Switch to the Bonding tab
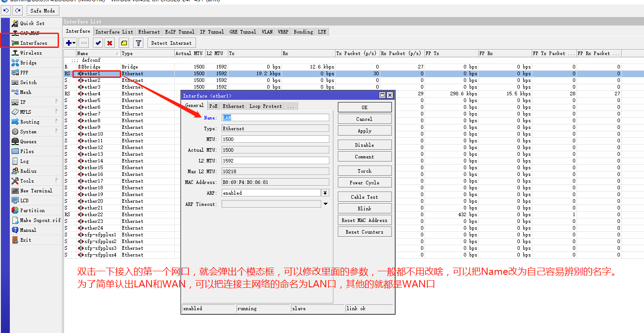Viewport: 644px width, 333px height. click(x=303, y=32)
